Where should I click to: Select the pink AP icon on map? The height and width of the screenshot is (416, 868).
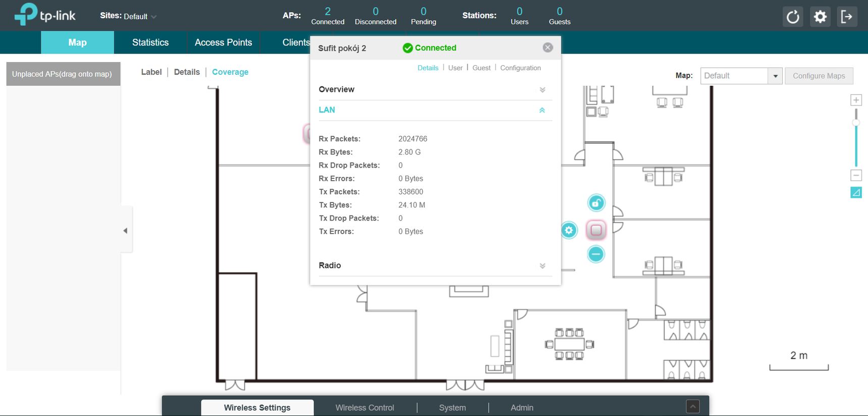tap(596, 230)
